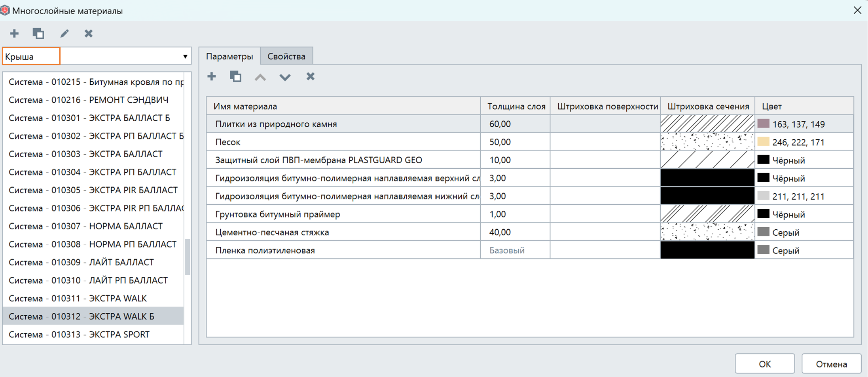The image size is (868, 377).
Task: Open hatch for Цементно-песчаная стяжка
Action: 707,232
